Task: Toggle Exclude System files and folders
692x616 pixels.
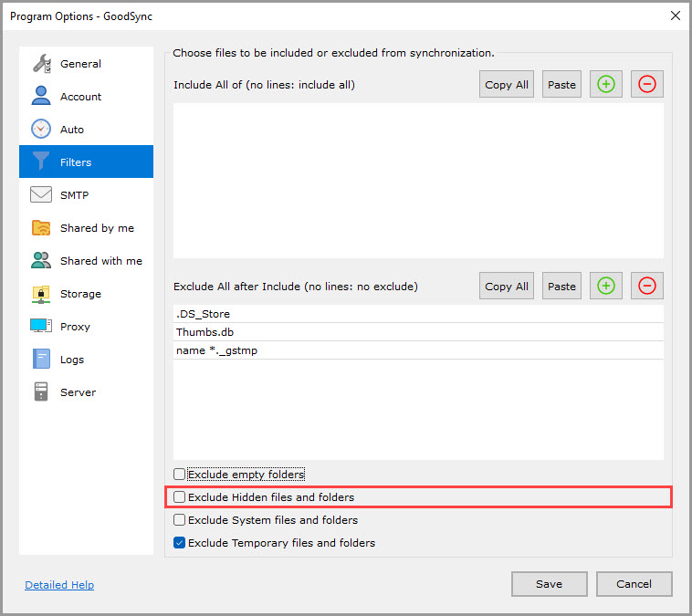Action: 180,520
